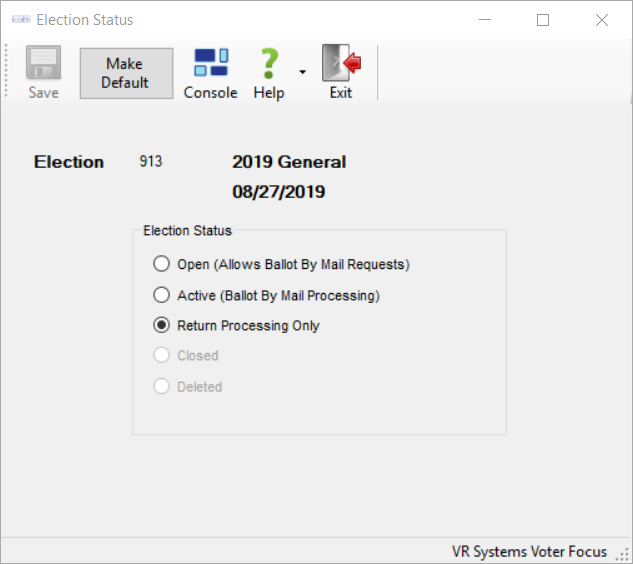Minimize the Election Status window

pos(484,20)
